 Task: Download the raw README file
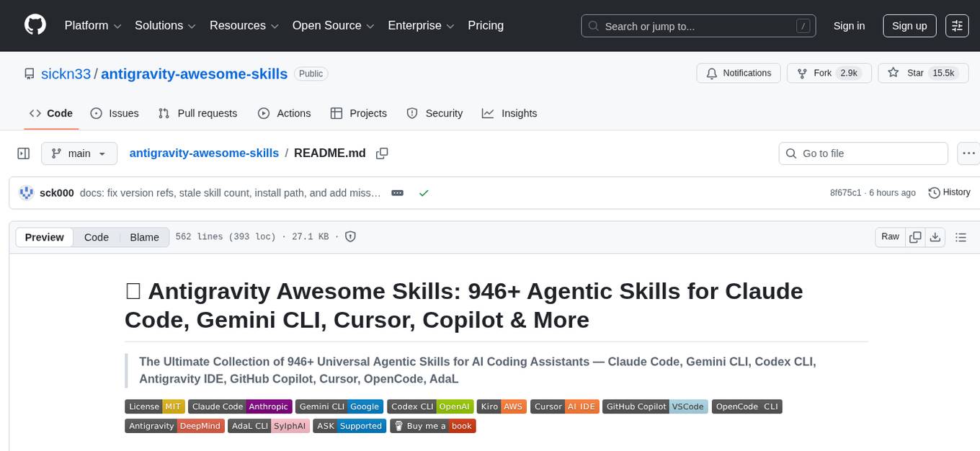coord(935,237)
